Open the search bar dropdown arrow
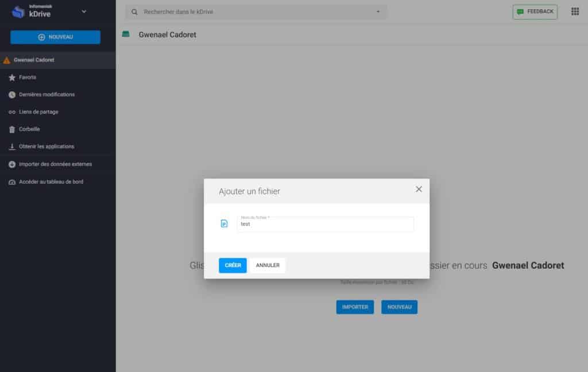The width and height of the screenshot is (588, 372). pyautogui.click(x=378, y=11)
